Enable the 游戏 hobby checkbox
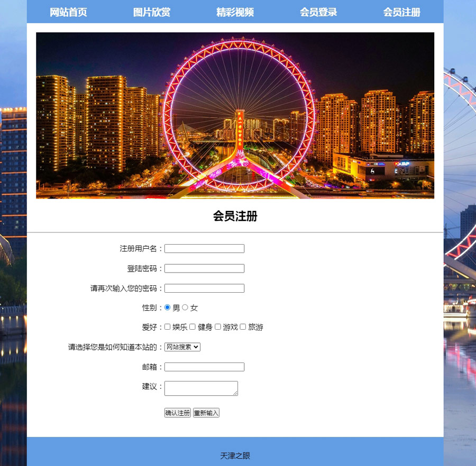This screenshot has width=476, height=466. pos(218,327)
